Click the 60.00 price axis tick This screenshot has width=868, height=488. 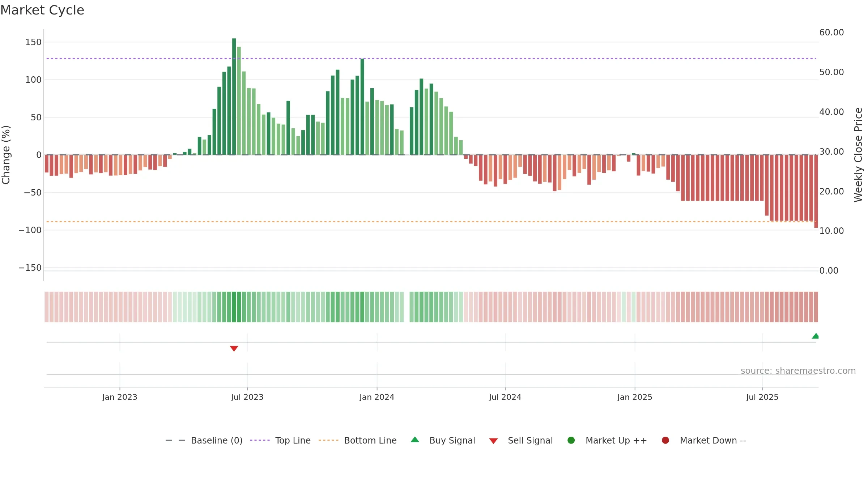(831, 33)
